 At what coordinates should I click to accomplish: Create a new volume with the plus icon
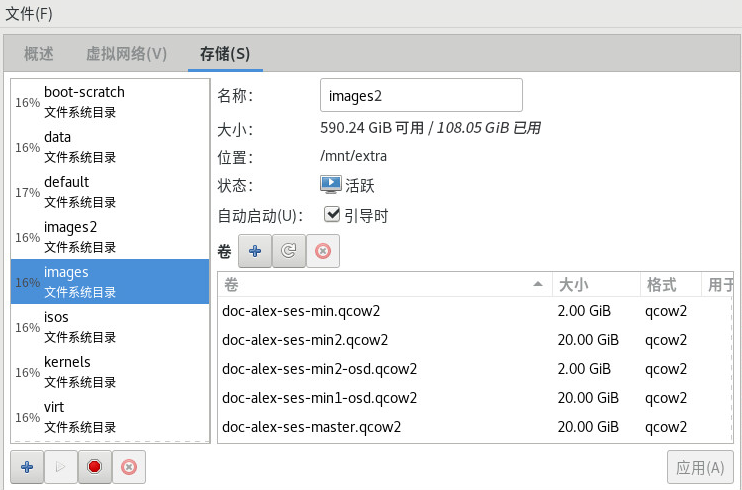click(x=254, y=252)
